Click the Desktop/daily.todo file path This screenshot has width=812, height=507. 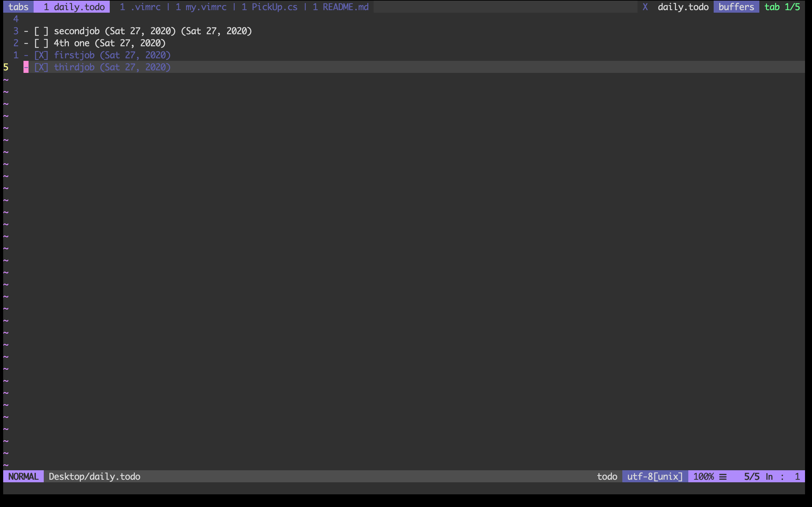coord(94,477)
